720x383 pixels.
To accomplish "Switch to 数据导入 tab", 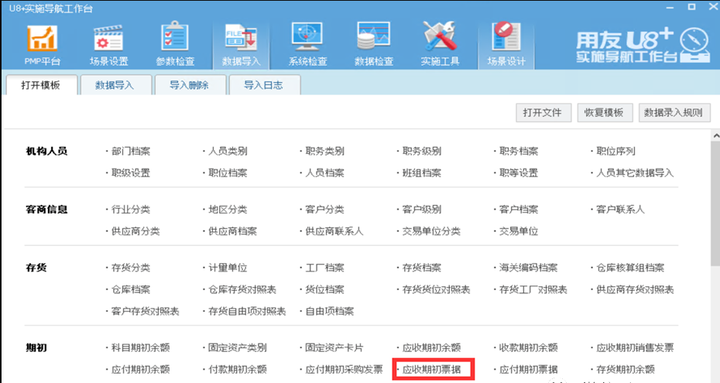I will coord(115,85).
